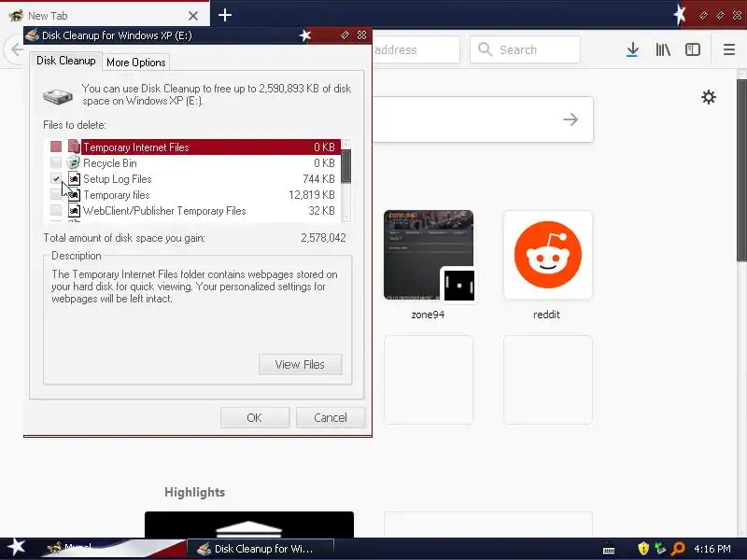Click the star icon in browser title bar

680,15
